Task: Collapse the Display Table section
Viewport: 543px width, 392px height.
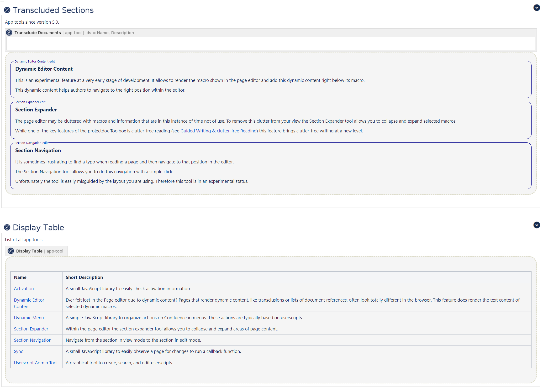Action: (x=537, y=225)
